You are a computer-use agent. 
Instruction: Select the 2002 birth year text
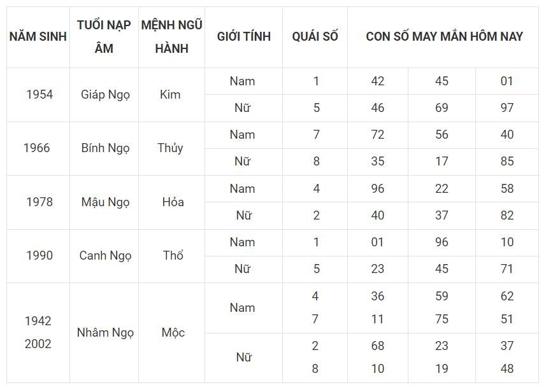pos(38,344)
